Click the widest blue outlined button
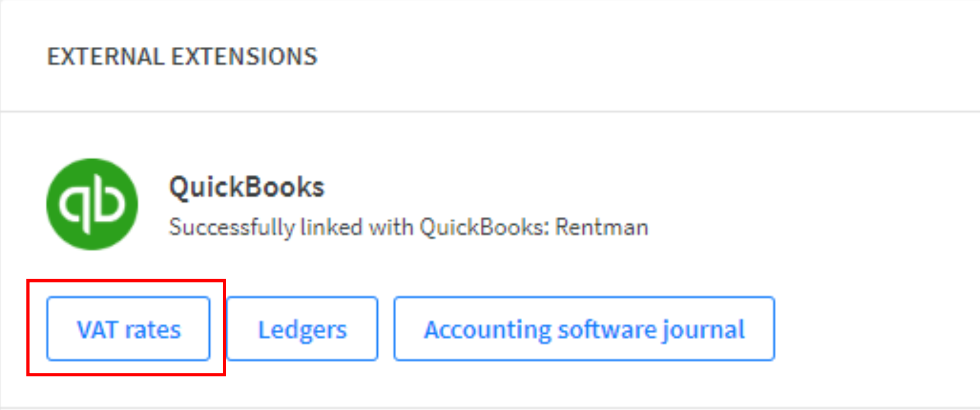This screenshot has height=410, width=980. [584, 329]
